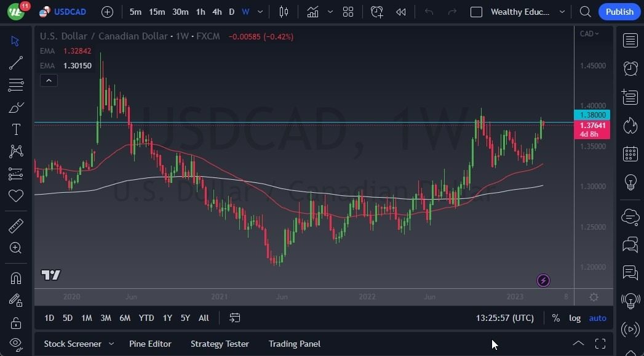This screenshot has width=644, height=356.
Task: Switch to the Pine Editor tab
Action: 150,344
